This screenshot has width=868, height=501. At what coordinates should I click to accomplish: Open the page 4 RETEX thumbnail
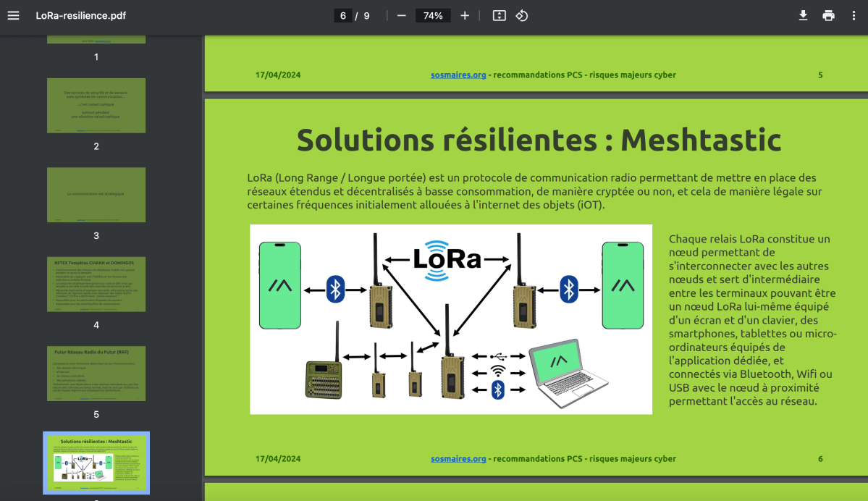coord(96,284)
